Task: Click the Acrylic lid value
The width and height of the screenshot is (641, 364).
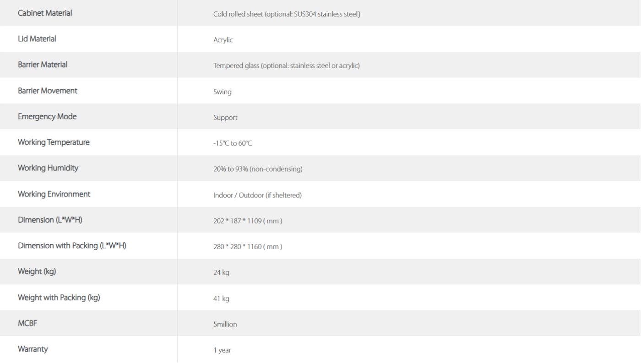Action: (x=223, y=40)
